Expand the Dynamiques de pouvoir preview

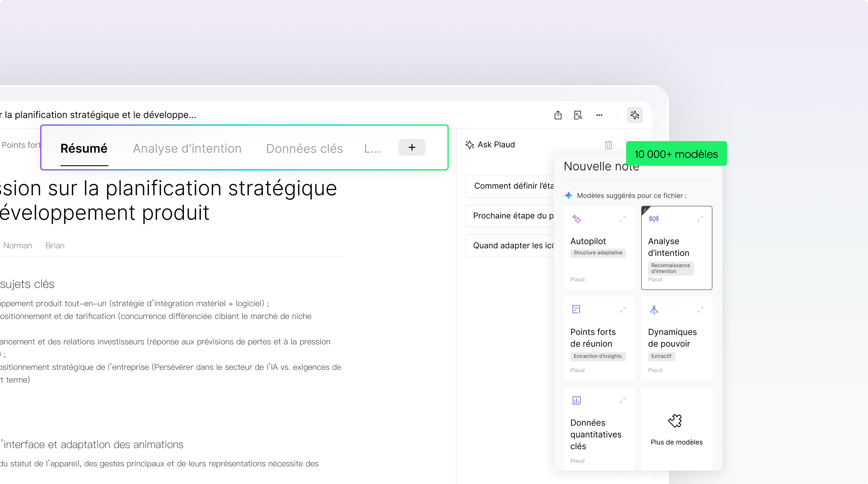click(700, 310)
